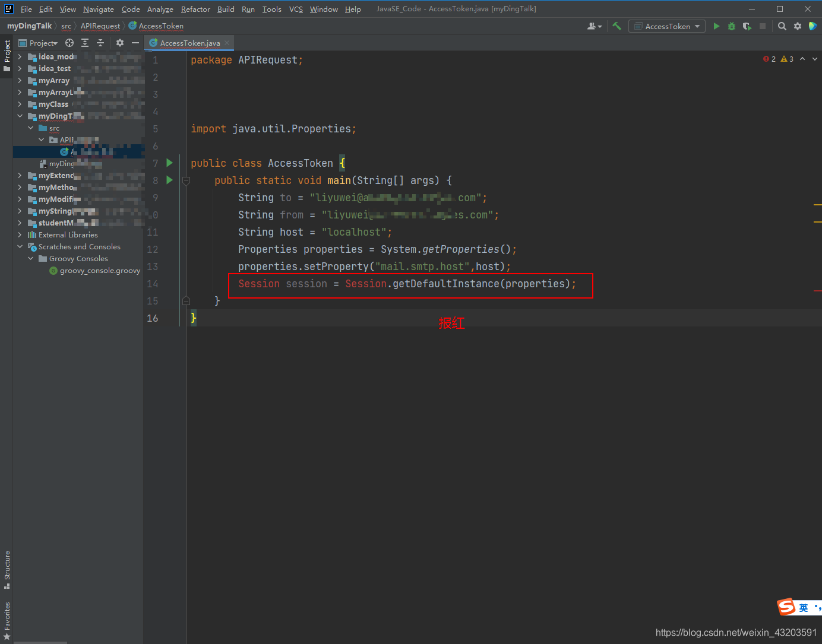Expand the myClass module
This screenshot has width=822, height=644.
pyautogui.click(x=20, y=104)
